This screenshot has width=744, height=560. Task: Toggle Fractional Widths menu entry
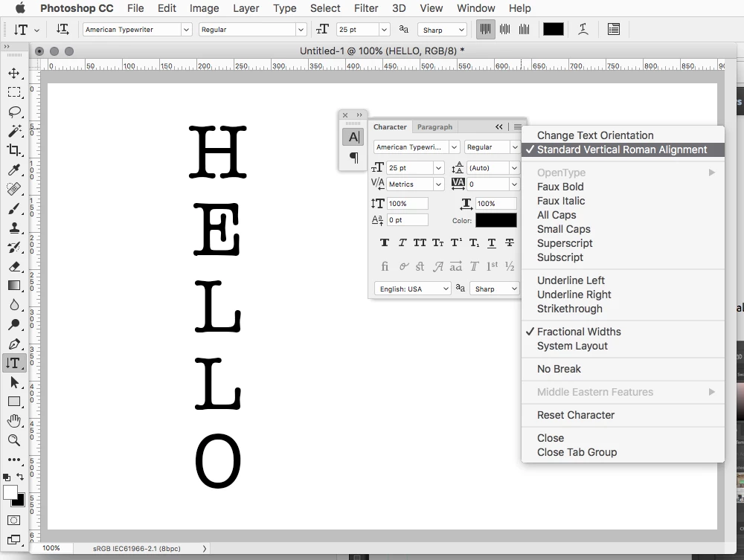[x=579, y=332]
